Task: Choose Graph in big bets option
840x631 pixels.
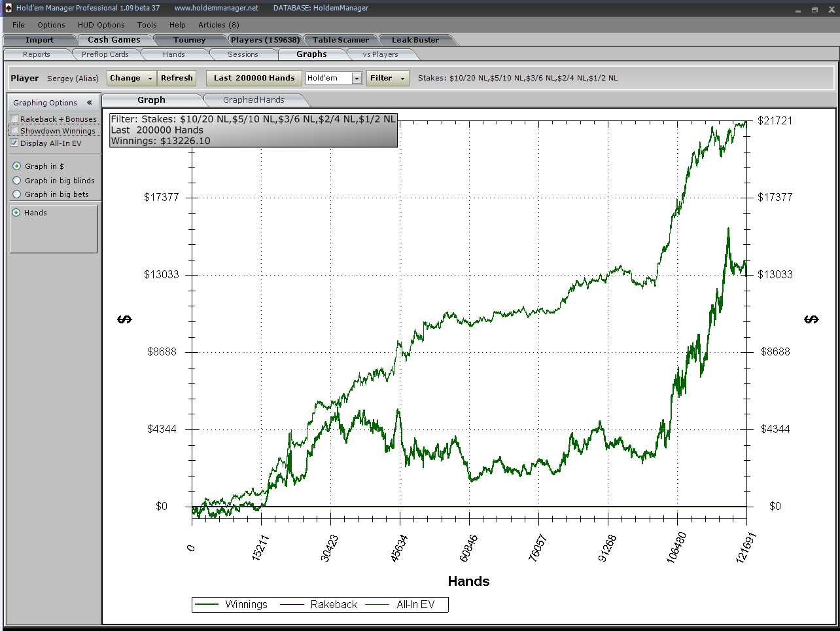Action: point(17,194)
